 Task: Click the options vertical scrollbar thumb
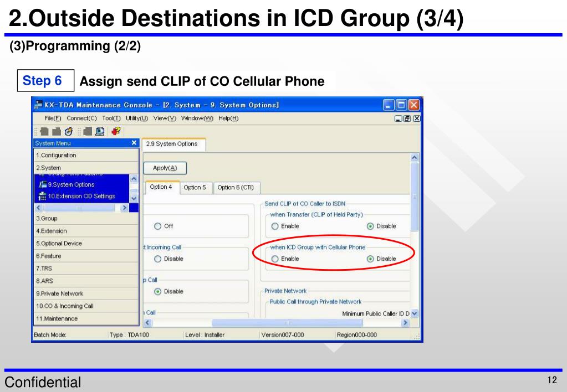click(415, 197)
